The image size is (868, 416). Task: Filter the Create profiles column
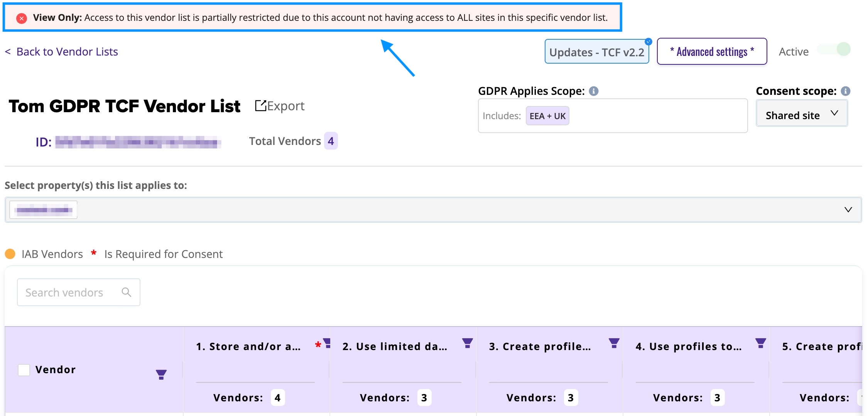(x=614, y=343)
